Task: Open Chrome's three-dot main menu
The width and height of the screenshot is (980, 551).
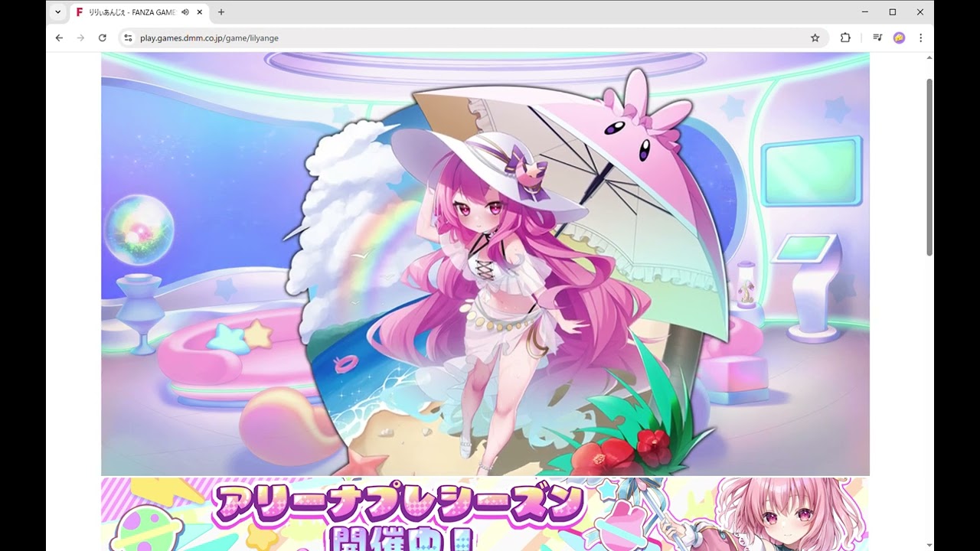Action: tap(920, 37)
